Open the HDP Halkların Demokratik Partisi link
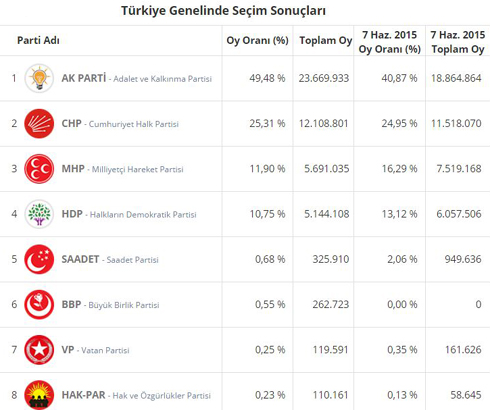This screenshot has height=410, width=490. pyautogui.click(x=129, y=214)
